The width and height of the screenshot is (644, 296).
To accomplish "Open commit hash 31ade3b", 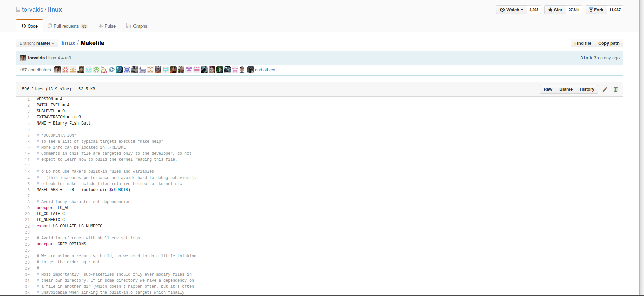I will (x=589, y=58).
